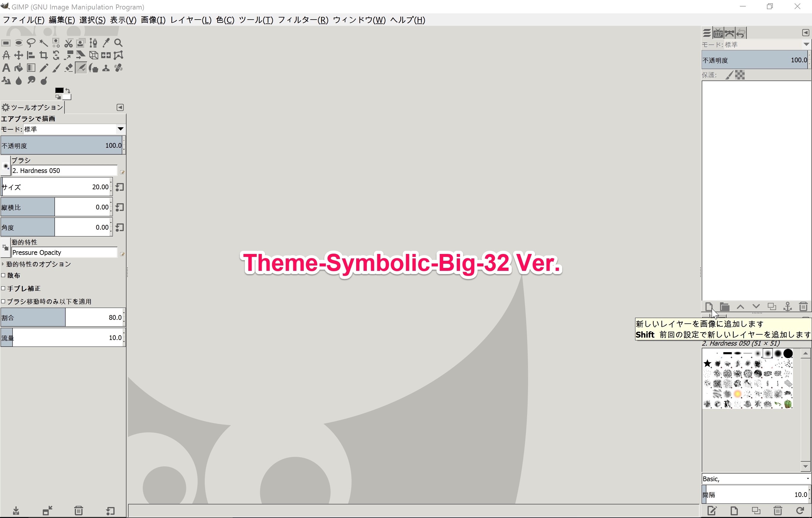This screenshot has width=812, height=518.
Task: Anchor the floating layer
Action: point(787,307)
